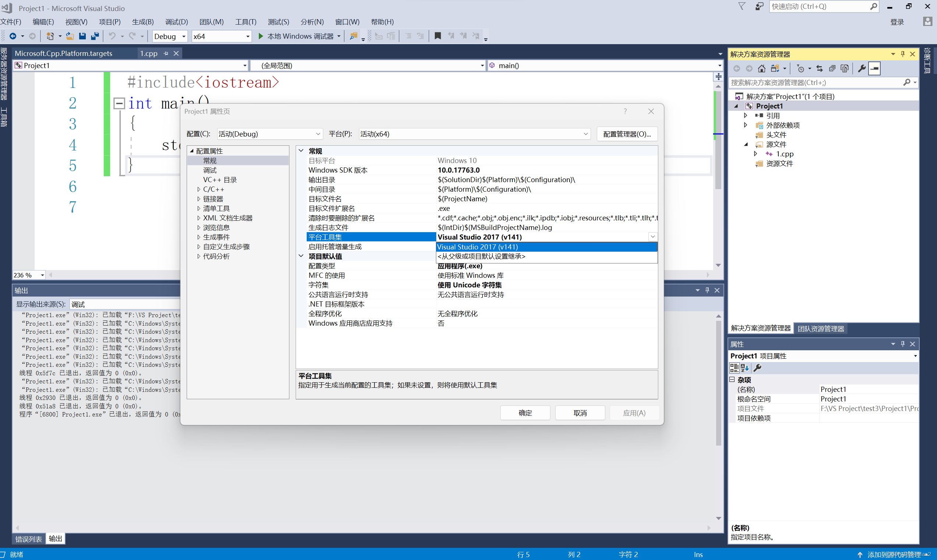Open the 平台(P) platform combo box

click(x=474, y=134)
